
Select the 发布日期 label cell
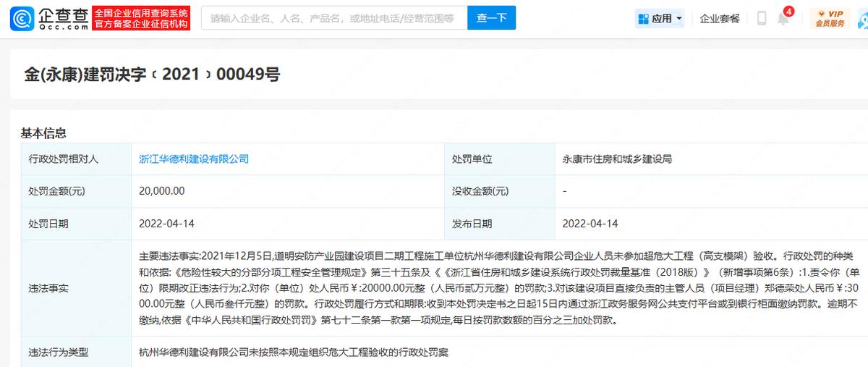click(499, 224)
